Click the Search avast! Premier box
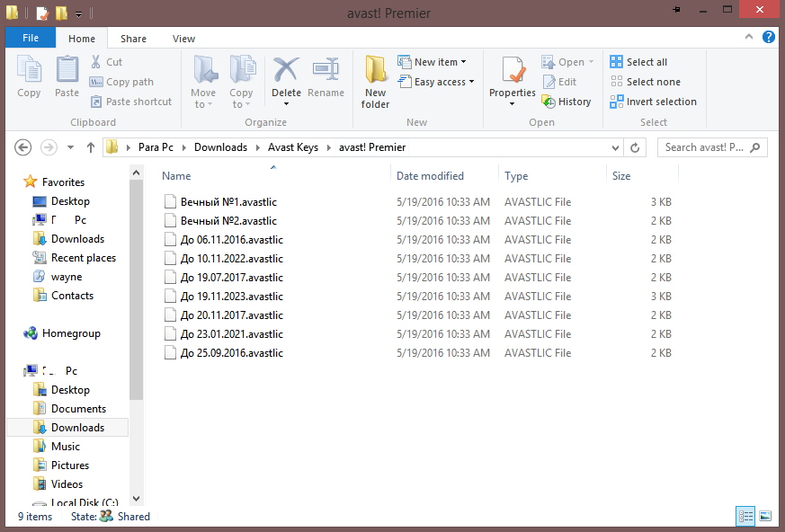785x532 pixels. click(x=712, y=147)
